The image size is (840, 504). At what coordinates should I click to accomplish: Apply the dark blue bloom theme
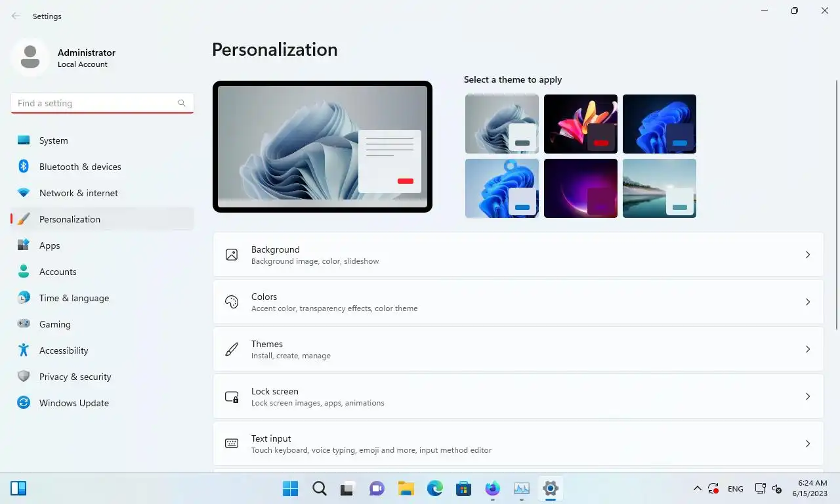pyautogui.click(x=660, y=124)
